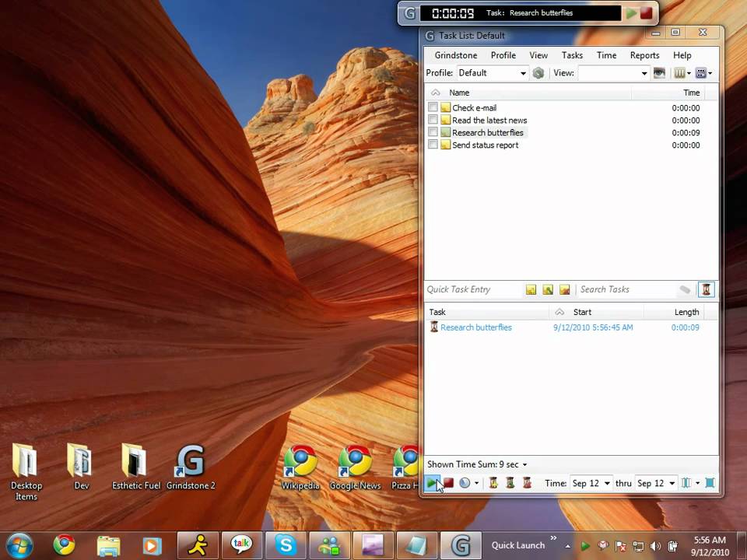The width and height of the screenshot is (747, 560).
Task: Click the clear search eraser icon
Action: click(685, 289)
